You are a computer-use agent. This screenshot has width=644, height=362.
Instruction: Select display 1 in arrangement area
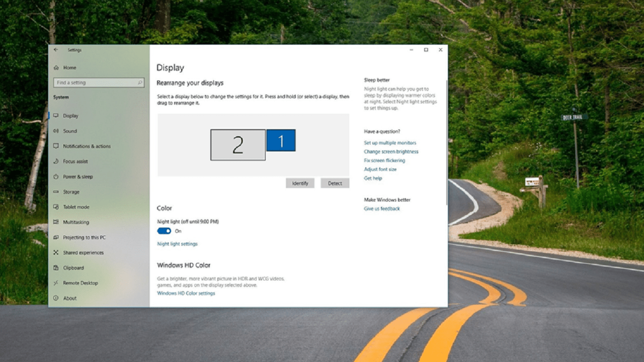(281, 140)
